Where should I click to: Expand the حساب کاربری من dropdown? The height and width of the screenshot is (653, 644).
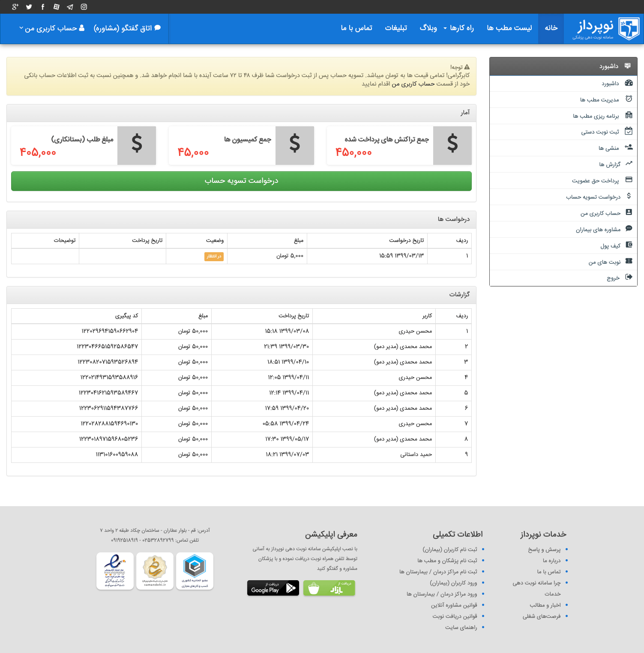[x=52, y=28]
